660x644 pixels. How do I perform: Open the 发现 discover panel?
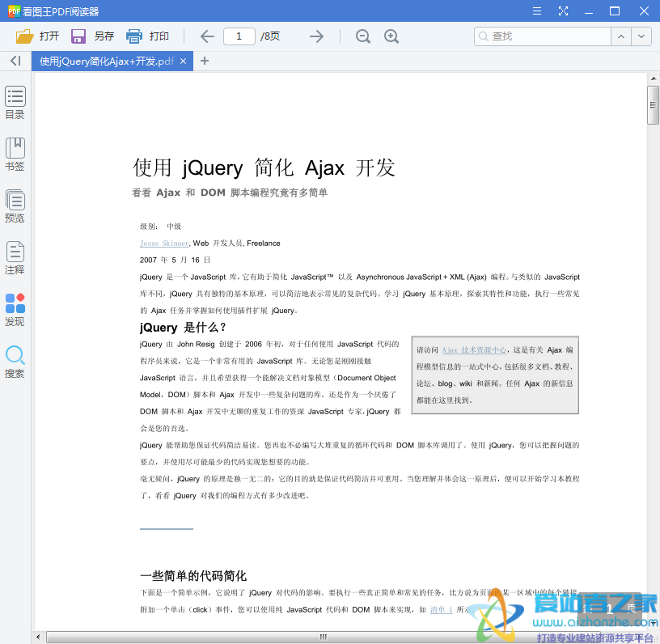coord(15,310)
